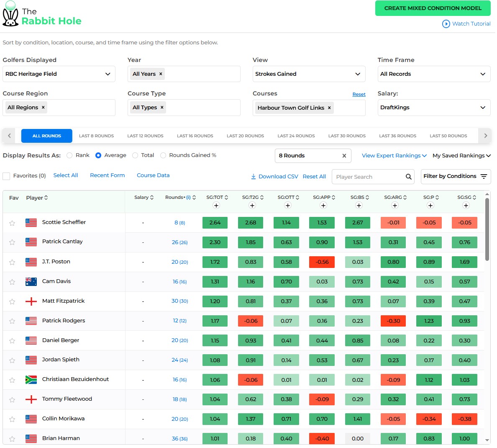Star Patrick Cantlay as favorite
The height and width of the screenshot is (448, 497).
pos(12,243)
